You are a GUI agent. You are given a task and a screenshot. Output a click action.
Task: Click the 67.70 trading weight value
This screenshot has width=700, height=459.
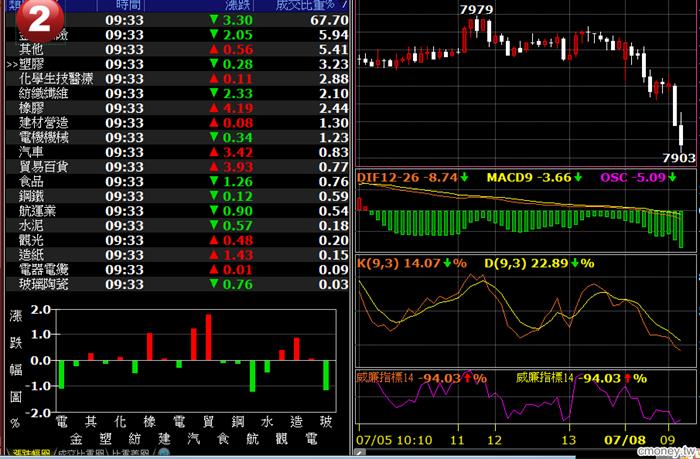pos(329,20)
